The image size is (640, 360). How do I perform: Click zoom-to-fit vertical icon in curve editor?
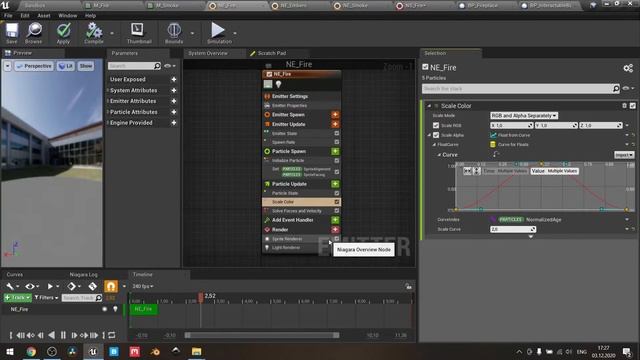[x=476, y=171]
